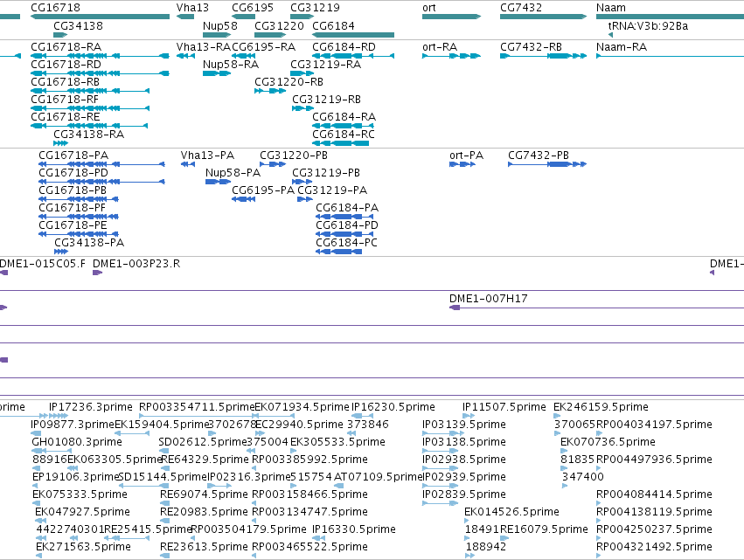The image size is (744, 560).
Task: Click the CG31220 gene label
Action: tap(279, 25)
